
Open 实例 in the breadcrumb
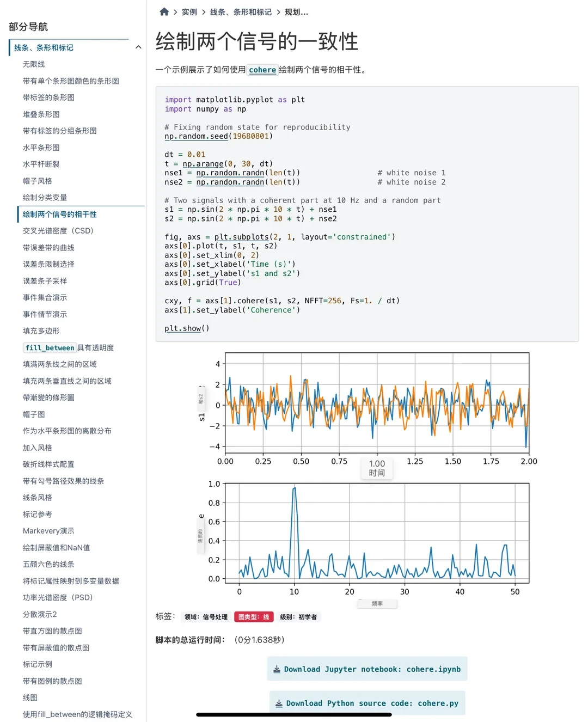click(x=189, y=12)
